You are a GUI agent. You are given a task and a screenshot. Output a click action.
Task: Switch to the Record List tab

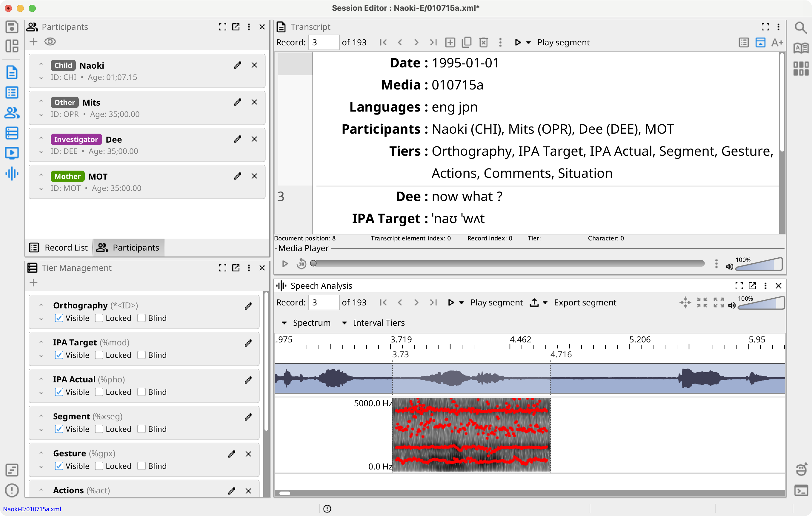(59, 248)
